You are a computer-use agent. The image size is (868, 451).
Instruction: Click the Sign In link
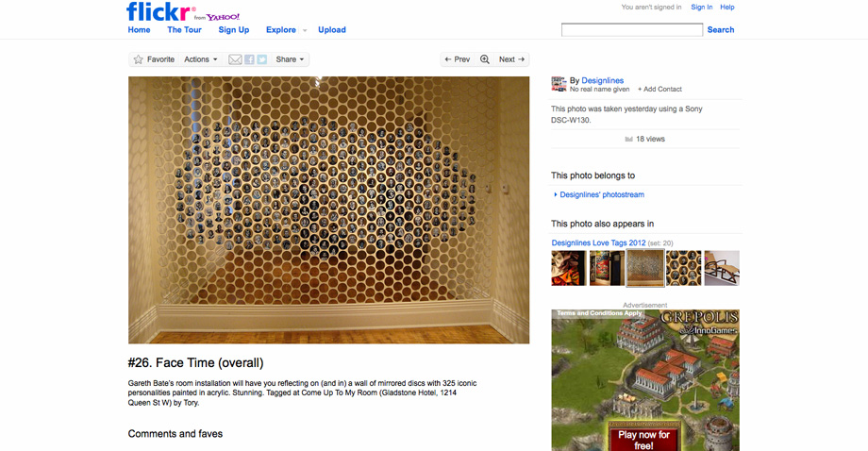click(x=701, y=8)
